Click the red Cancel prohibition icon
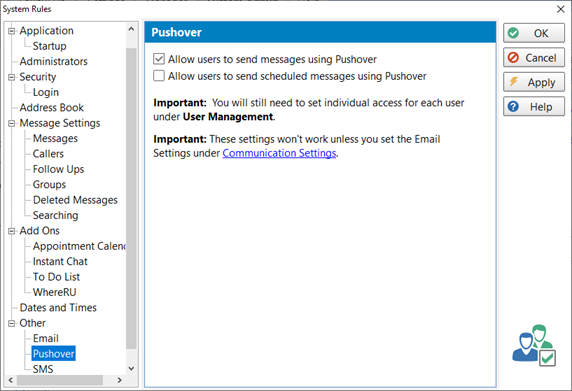 (513, 58)
